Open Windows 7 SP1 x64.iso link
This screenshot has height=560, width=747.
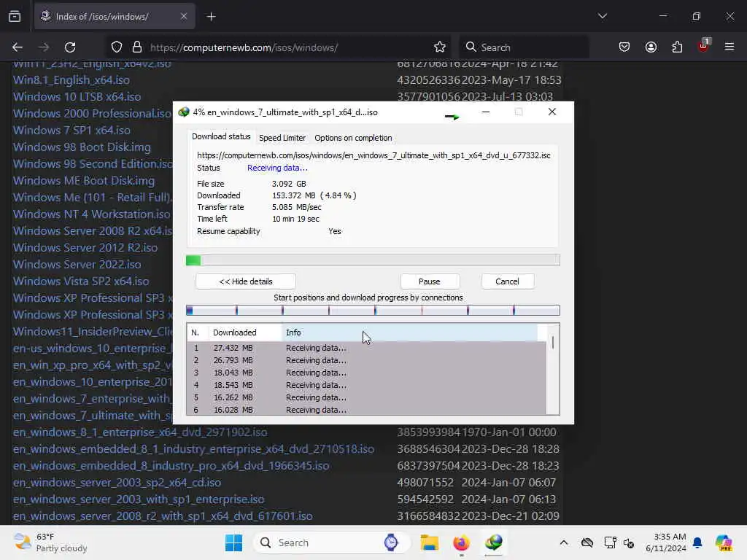(72, 130)
